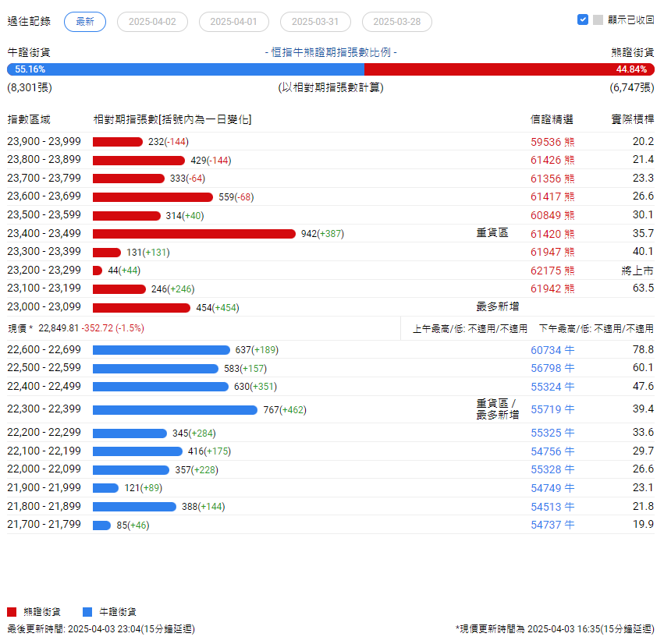The height and width of the screenshot is (644, 664).
Task: Click the blue 牛證街貨 legend square
Action: click(87, 612)
